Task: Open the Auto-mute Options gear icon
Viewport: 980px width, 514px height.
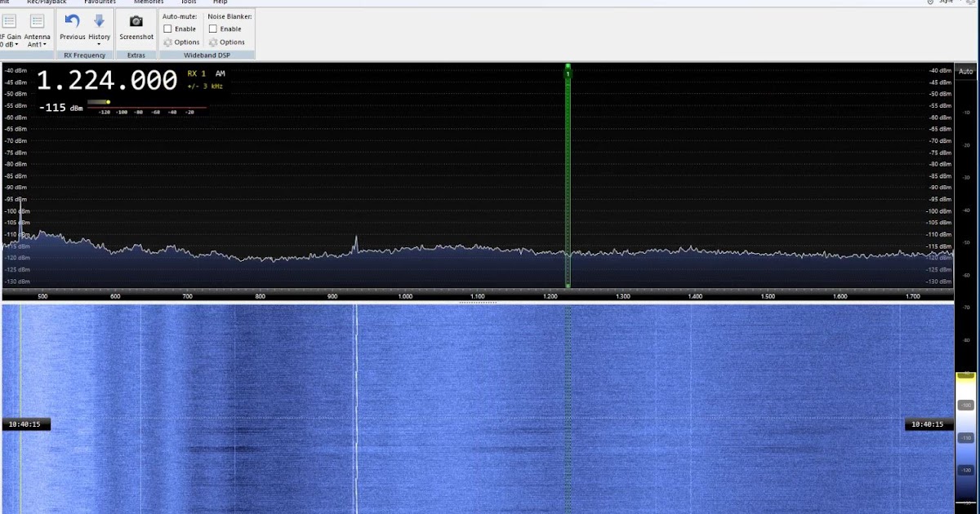Action: coord(169,42)
